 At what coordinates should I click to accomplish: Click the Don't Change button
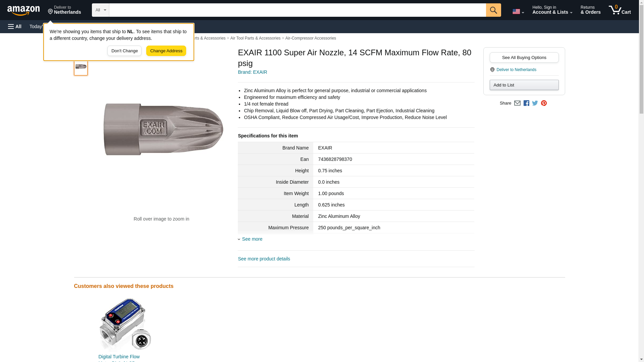coord(124,51)
